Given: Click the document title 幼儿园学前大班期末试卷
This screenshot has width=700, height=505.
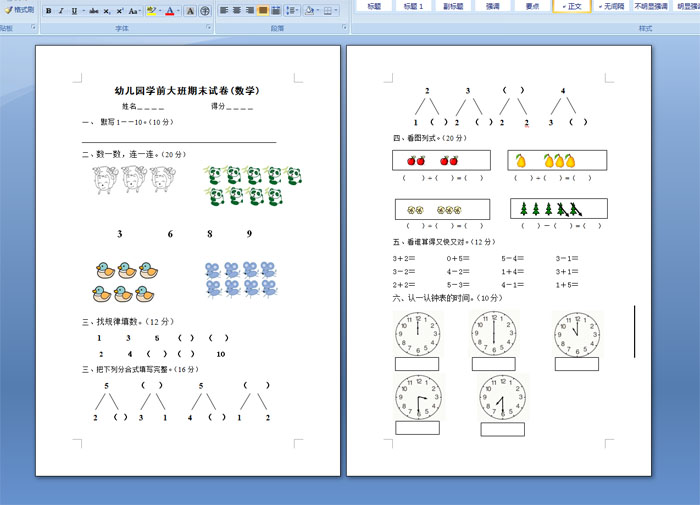Looking at the screenshot, I should [187, 91].
